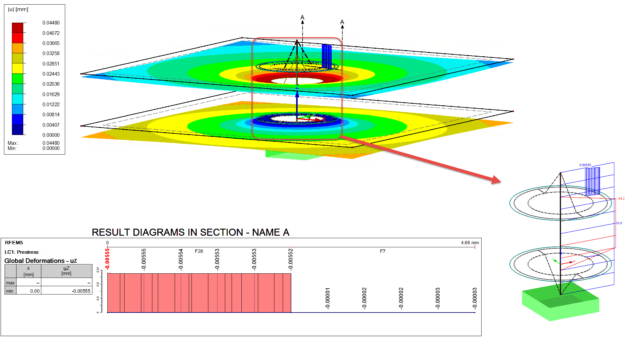Click the cyan legend color swatch
Viewport: 644px width, 337px height.
click(17, 99)
